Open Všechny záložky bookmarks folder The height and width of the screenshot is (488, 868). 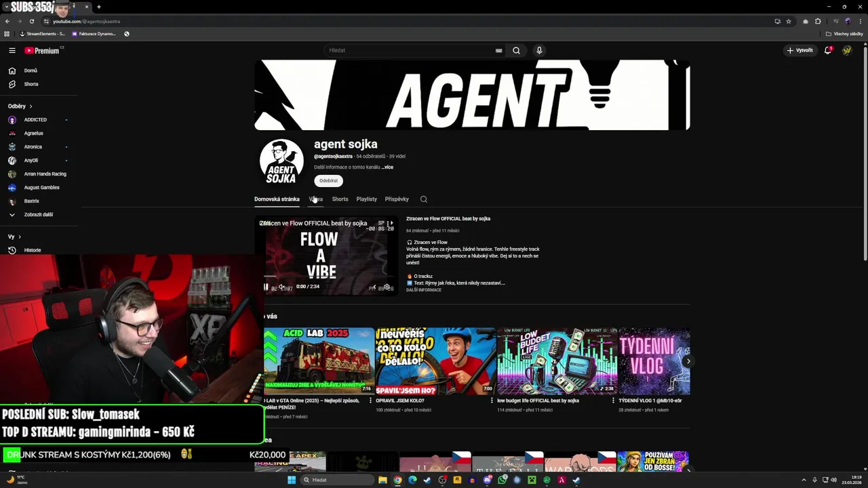(844, 34)
